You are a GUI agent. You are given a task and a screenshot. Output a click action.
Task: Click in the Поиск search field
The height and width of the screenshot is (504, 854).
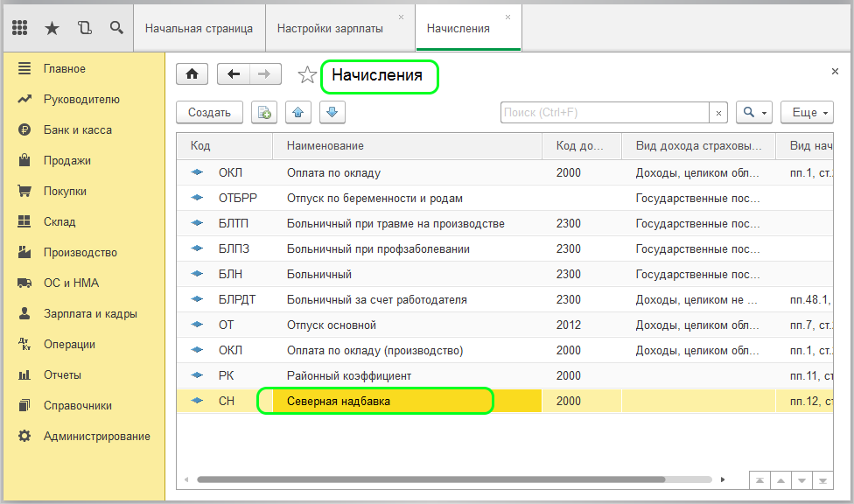coord(604,112)
